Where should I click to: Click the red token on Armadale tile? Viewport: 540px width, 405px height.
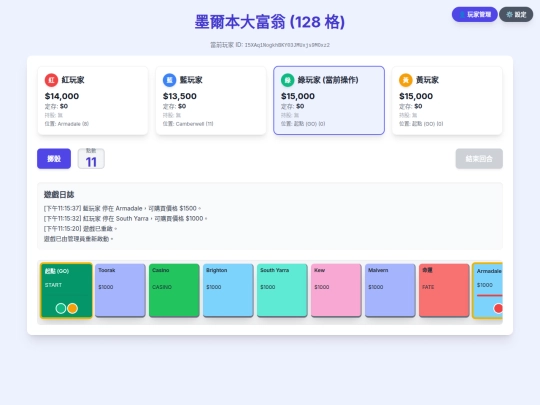tap(498, 308)
